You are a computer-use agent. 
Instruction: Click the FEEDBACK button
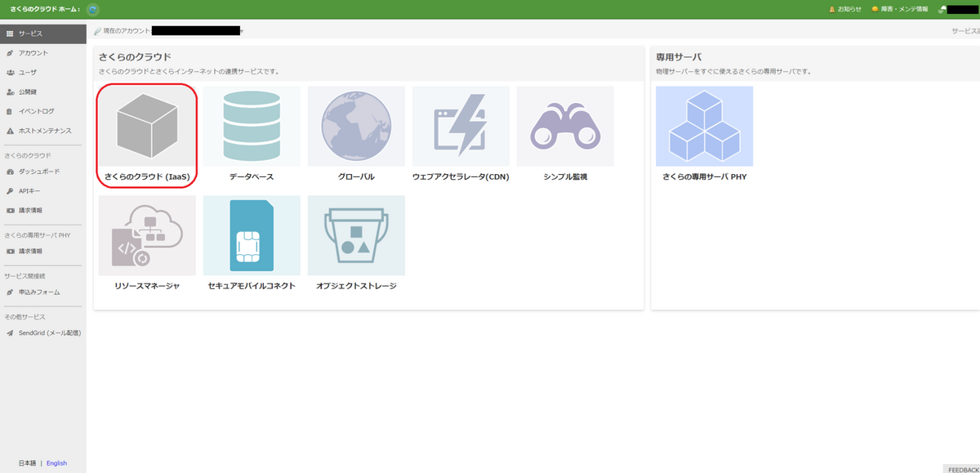point(961,469)
